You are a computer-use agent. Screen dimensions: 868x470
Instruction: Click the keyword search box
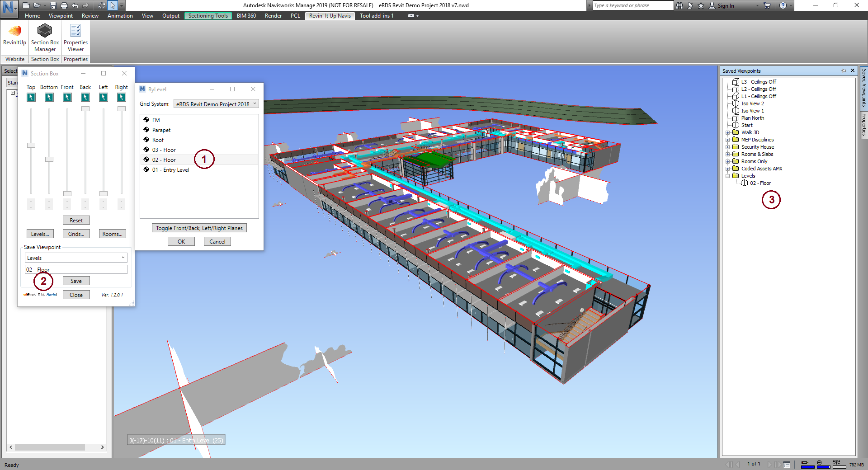click(633, 5)
